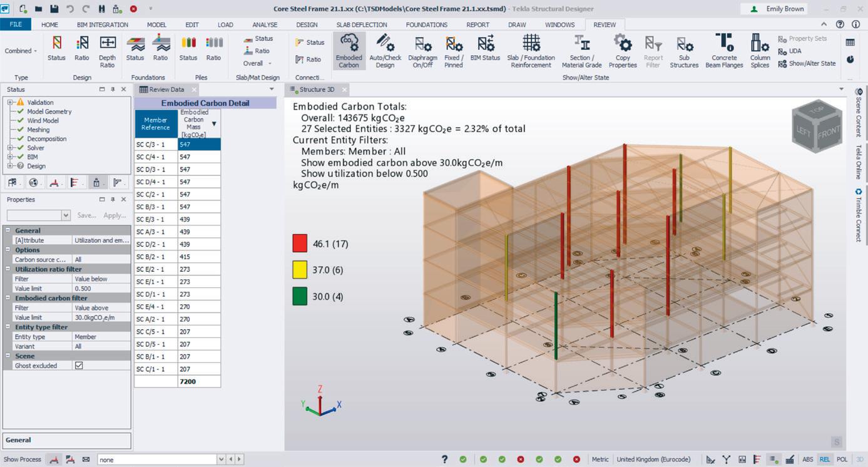Select the Concrete Beam Flanges tool
Screen dimensions: 868x467
(725, 51)
